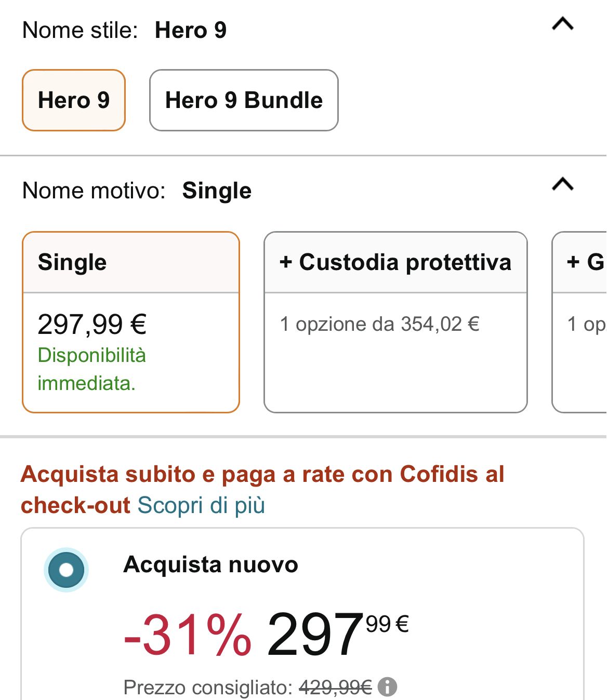Viewport: 608px width, 700px height.
Task: Click the Acquista nuovo label
Action: pyautogui.click(x=210, y=564)
